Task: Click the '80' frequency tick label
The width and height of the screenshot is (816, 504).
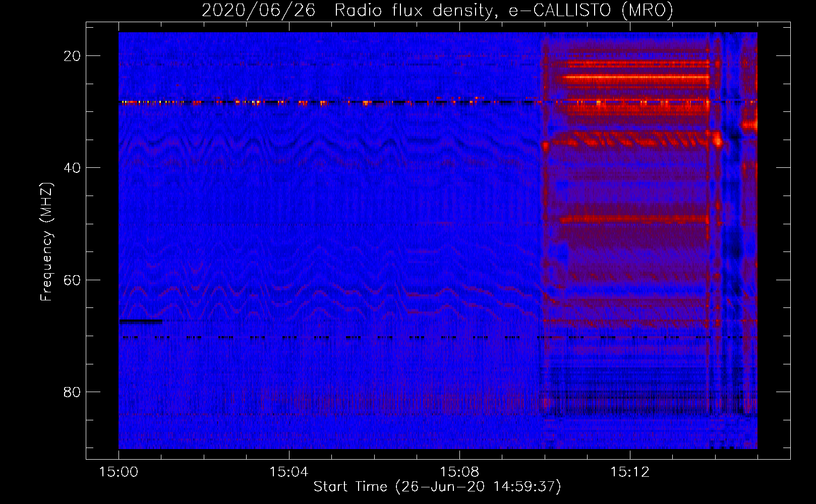Action: click(x=72, y=392)
